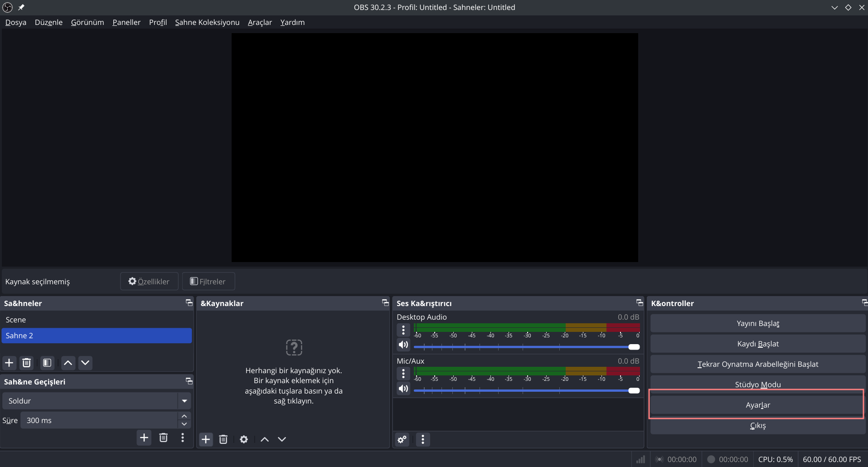The width and height of the screenshot is (868, 467).
Task: Open the Görünüm menu
Action: [x=87, y=22]
